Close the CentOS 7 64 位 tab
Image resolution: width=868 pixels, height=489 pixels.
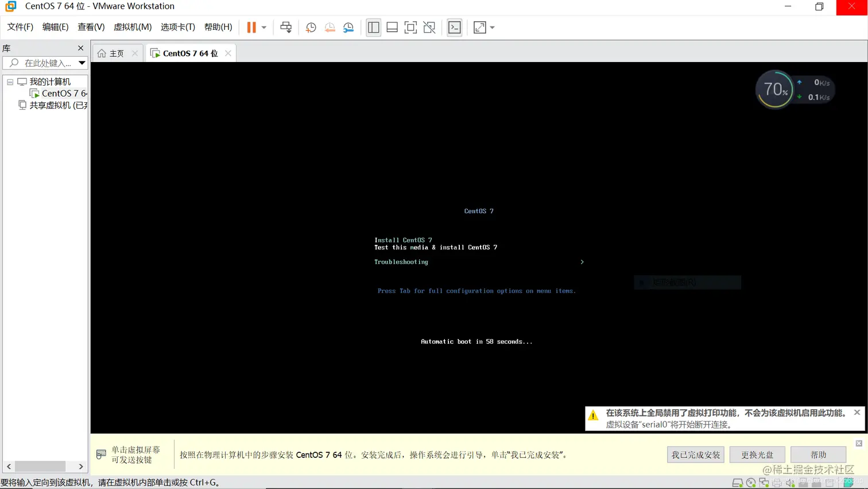(x=228, y=53)
